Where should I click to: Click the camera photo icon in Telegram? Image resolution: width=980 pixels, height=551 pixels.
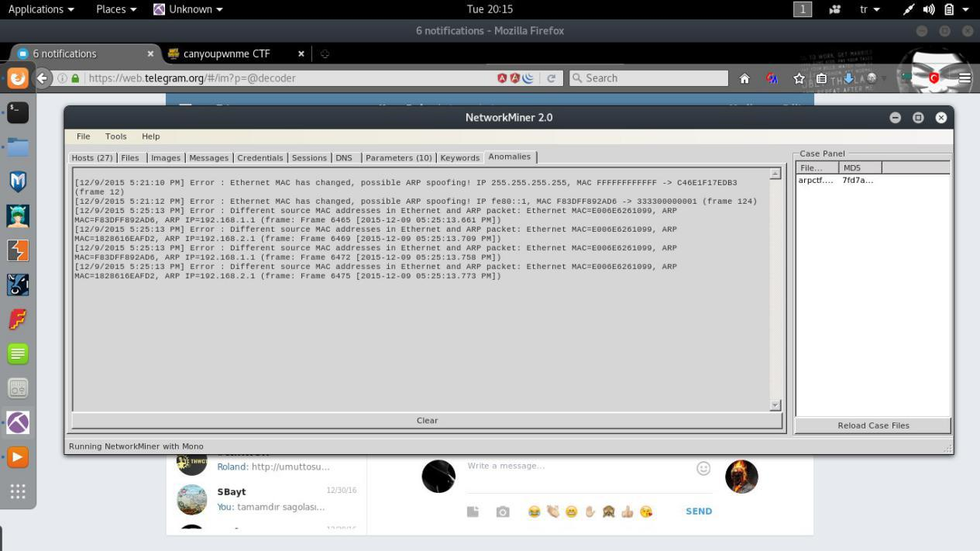[x=503, y=511]
